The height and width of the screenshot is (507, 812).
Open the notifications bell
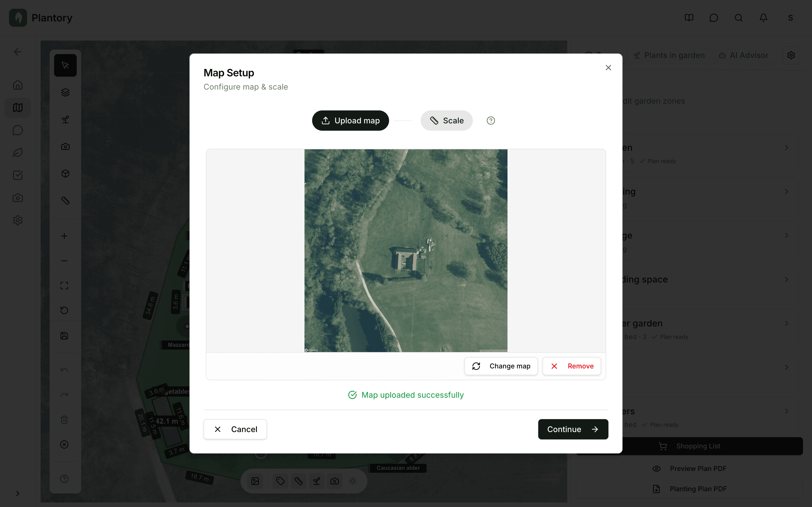click(x=763, y=18)
